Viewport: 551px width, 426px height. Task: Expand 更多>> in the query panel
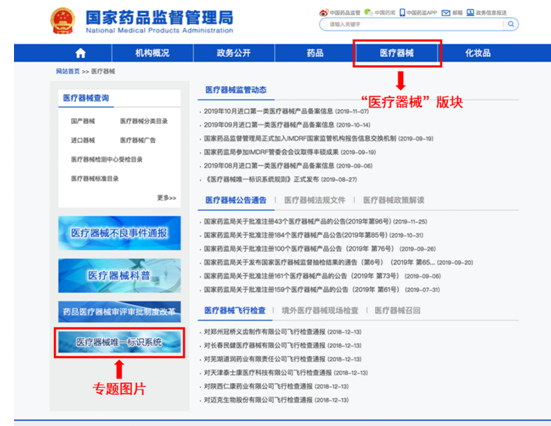[x=167, y=198]
